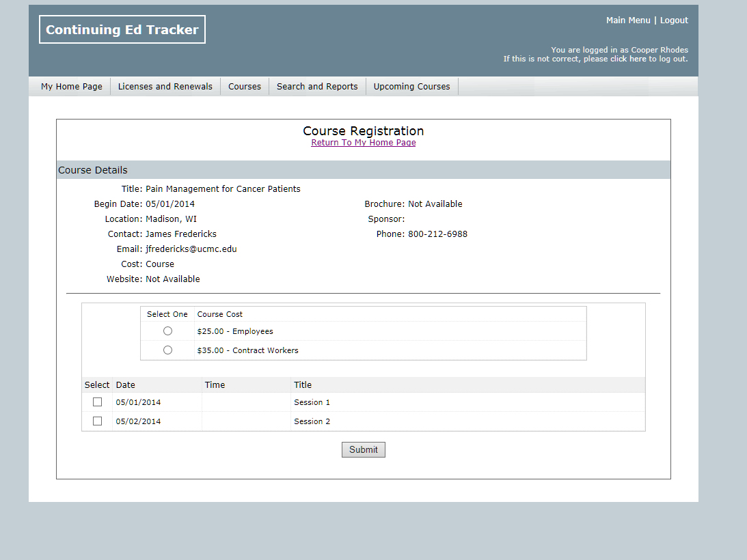Click the Course Cost column header
The height and width of the screenshot is (560, 747).
tap(220, 314)
